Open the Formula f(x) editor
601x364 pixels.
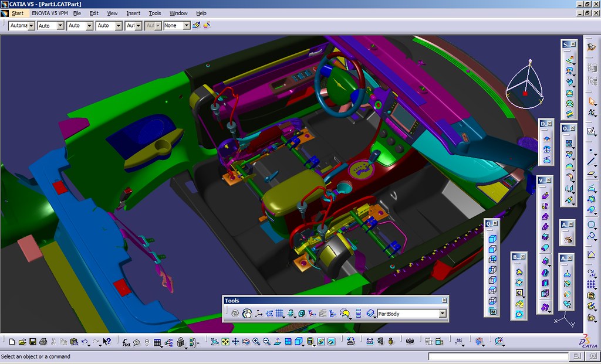(x=126, y=342)
